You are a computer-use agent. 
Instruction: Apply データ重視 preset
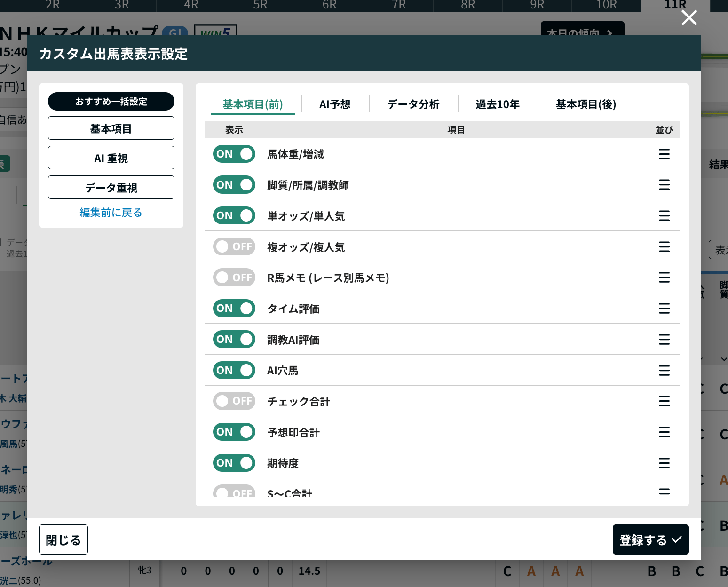point(111,188)
